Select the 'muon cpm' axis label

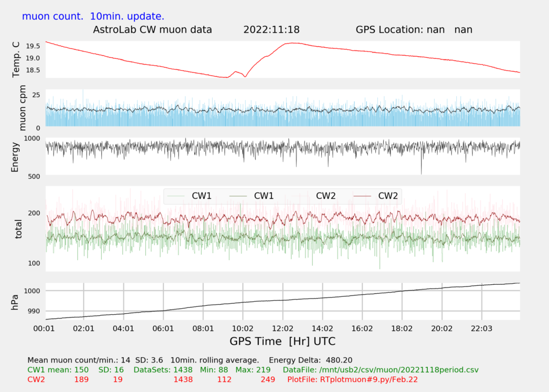point(23,109)
